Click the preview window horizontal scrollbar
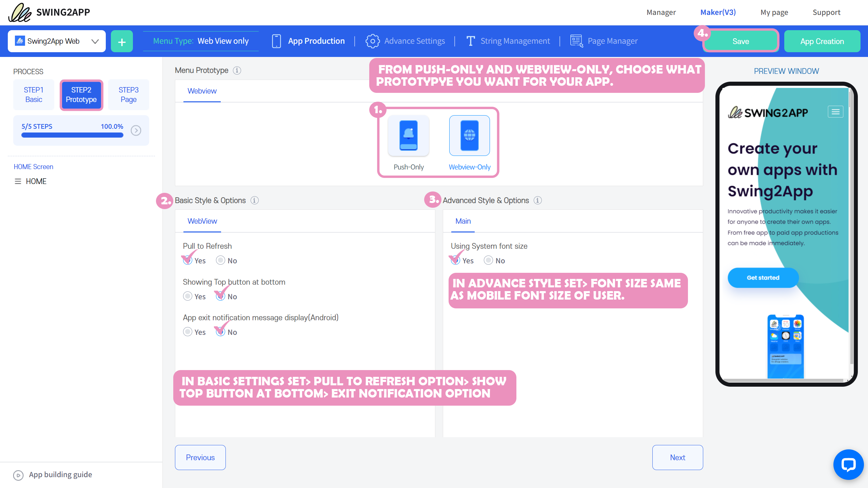This screenshot has width=868, height=488. coord(783,380)
